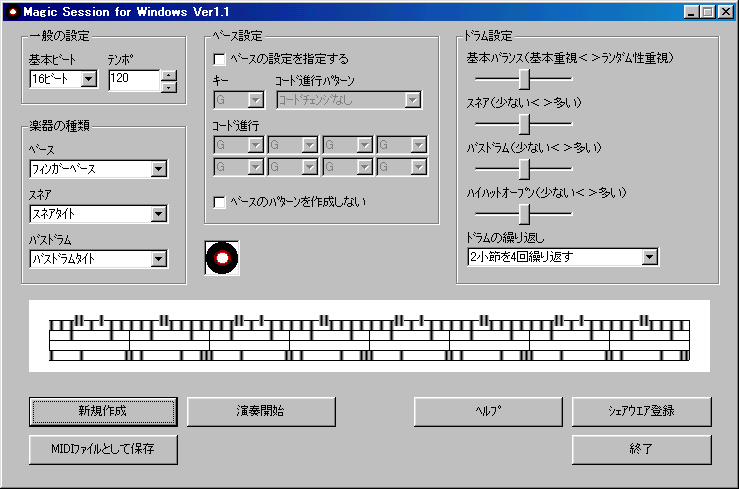The image size is (739, 489).
Task: Open the コード進行パターン dropdown
Action: [x=349, y=100]
